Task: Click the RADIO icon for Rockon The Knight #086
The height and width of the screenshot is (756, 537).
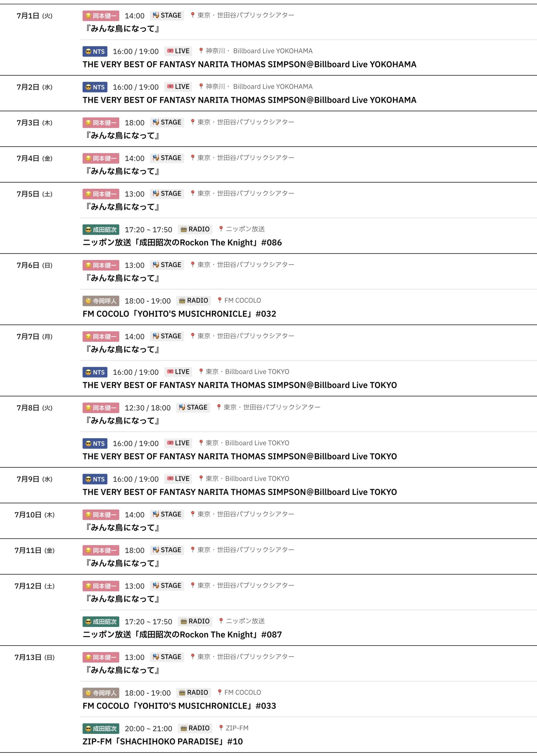Action: coord(184,229)
